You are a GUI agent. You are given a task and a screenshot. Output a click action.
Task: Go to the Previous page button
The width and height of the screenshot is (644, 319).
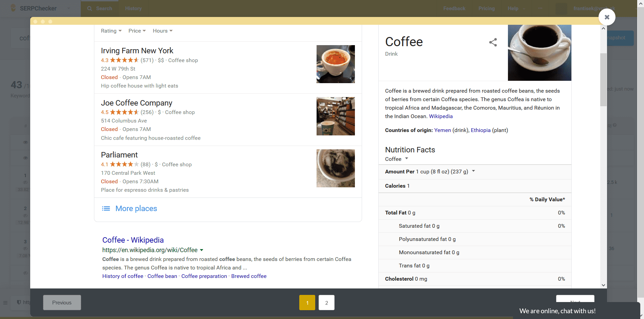click(x=62, y=302)
